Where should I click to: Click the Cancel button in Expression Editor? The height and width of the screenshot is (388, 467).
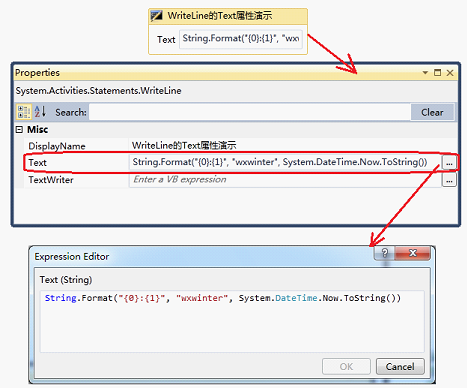(400, 366)
